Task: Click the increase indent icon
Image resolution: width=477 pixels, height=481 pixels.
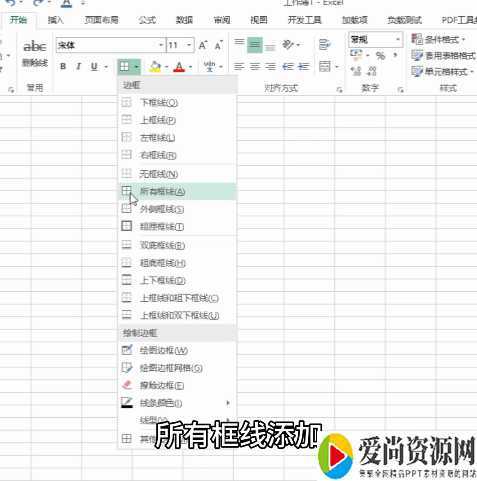Action: 303,67
